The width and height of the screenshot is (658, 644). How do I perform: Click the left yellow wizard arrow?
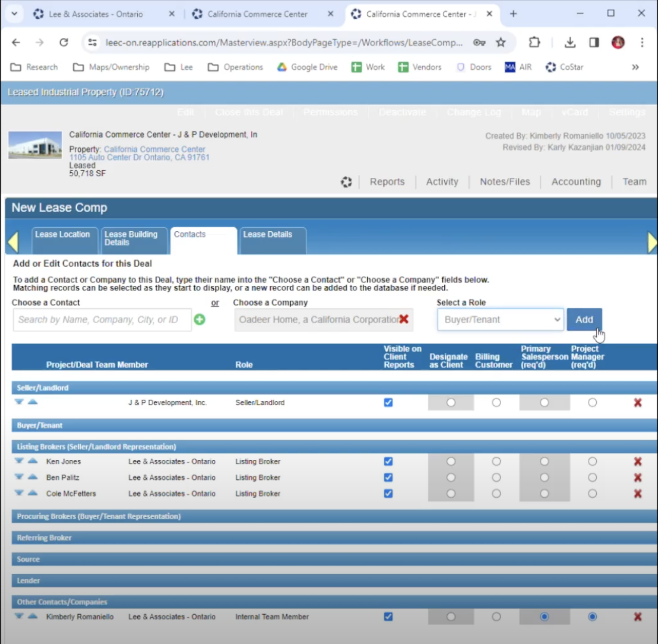(13, 242)
